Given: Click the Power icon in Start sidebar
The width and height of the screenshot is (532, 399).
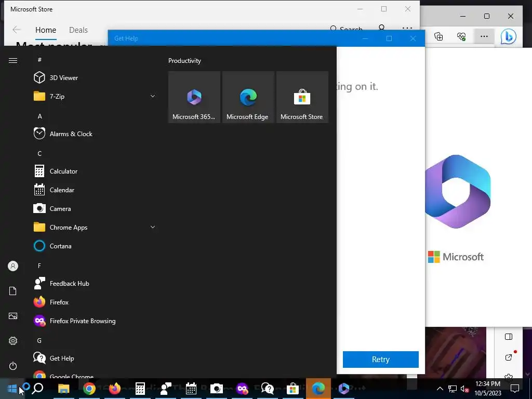Looking at the screenshot, I should tap(13, 366).
